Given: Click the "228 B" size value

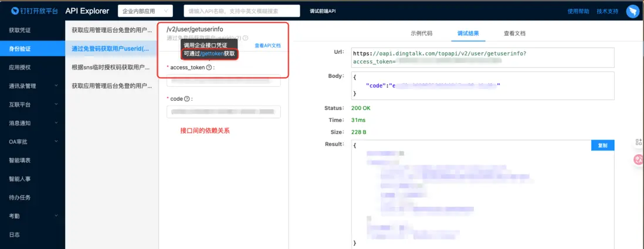Looking at the screenshot, I should [x=358, y=132].
